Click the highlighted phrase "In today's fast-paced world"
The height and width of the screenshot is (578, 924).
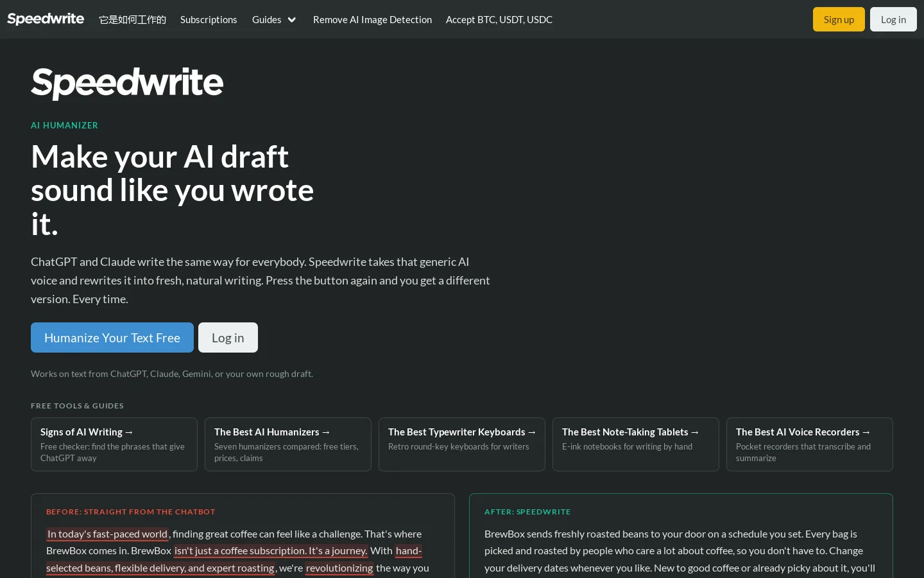107,534
